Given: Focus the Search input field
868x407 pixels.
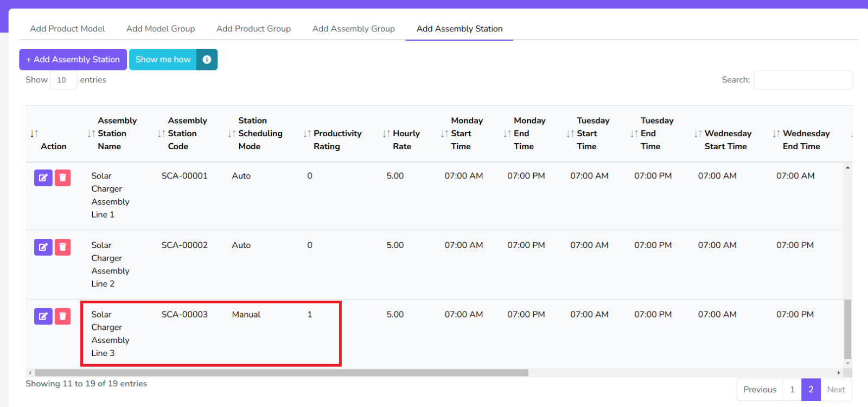Looking at the screenshot, I should [x=802, y=80].
